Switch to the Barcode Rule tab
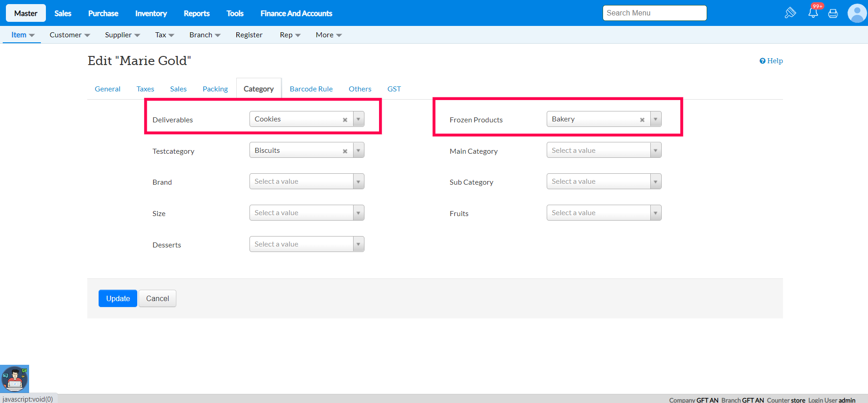This screenshot has width=868, height=403. click(311, 89)
